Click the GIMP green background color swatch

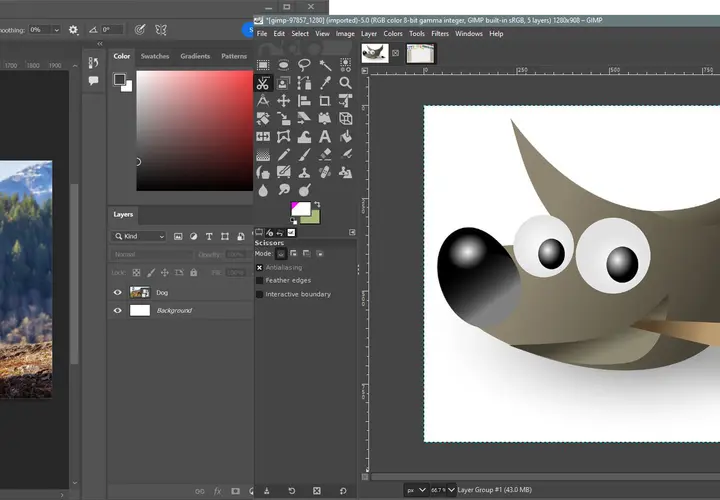(x=314, y=219)
